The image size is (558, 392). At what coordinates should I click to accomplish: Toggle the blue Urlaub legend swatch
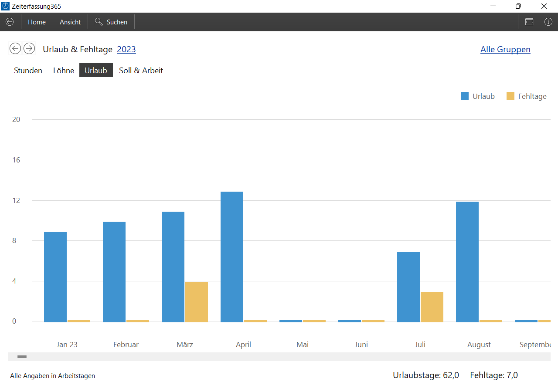point(465,96)
